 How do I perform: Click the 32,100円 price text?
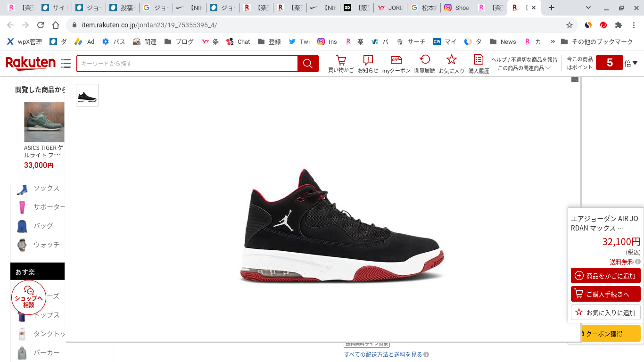[621, 242]
